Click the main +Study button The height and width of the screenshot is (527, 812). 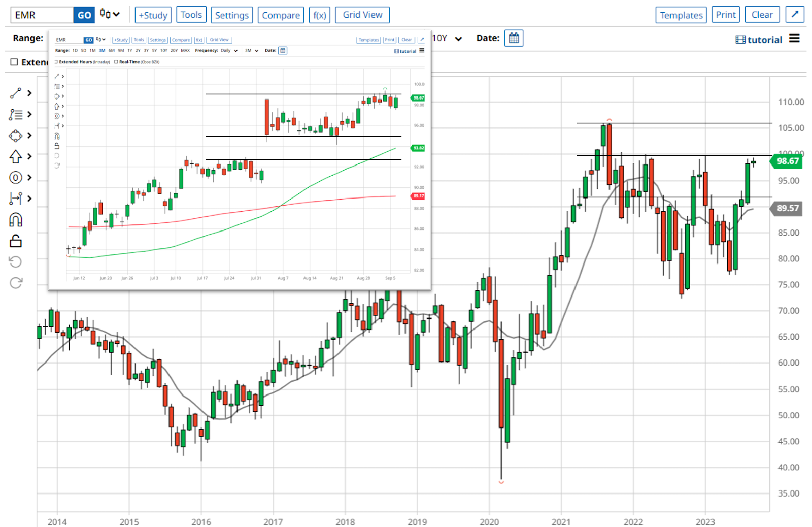[x=153, y=15]
